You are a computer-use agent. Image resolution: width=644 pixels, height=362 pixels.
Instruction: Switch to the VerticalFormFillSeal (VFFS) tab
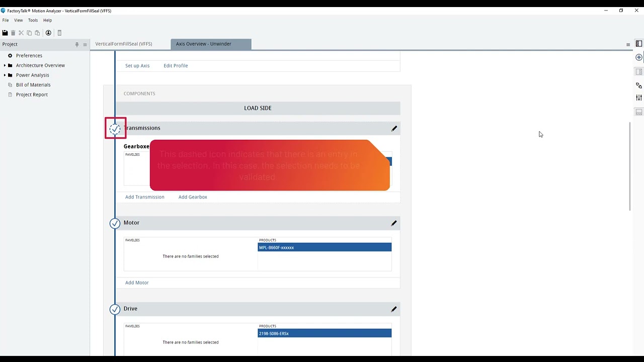[124, 44]
